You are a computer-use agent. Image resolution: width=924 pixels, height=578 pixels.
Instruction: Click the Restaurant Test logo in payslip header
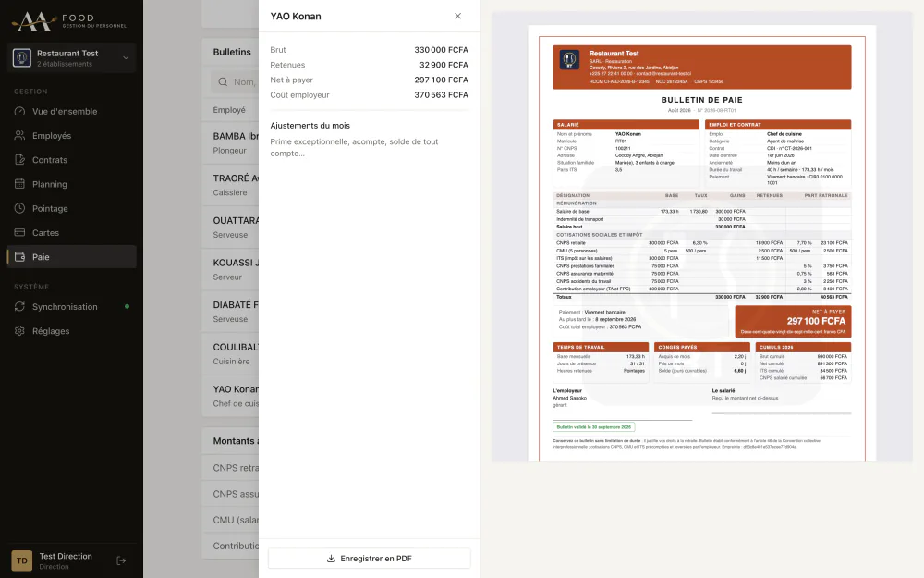click(x=569, y=59)
